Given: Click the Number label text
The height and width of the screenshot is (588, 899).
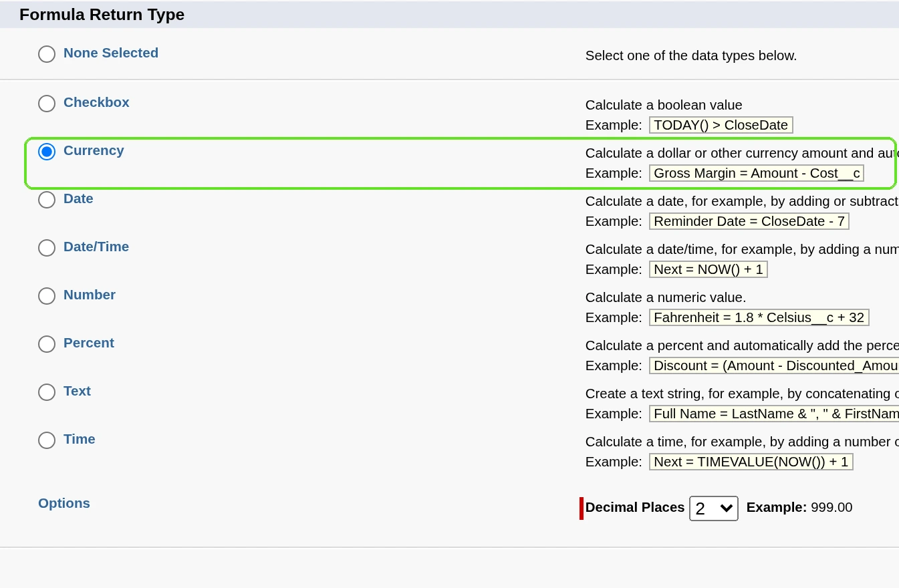Looking at the screenshot, I should [90, 295].
